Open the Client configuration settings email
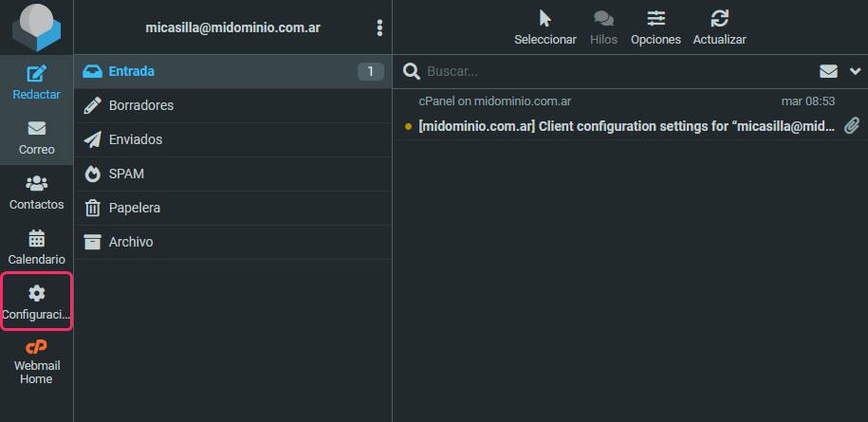 pyautogui.click(x=626, y=126)
